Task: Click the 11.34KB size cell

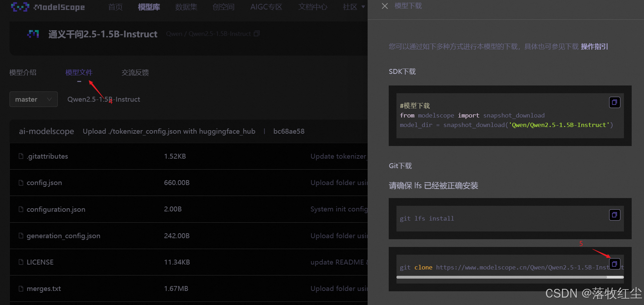Action: click(x=177, y=262)
